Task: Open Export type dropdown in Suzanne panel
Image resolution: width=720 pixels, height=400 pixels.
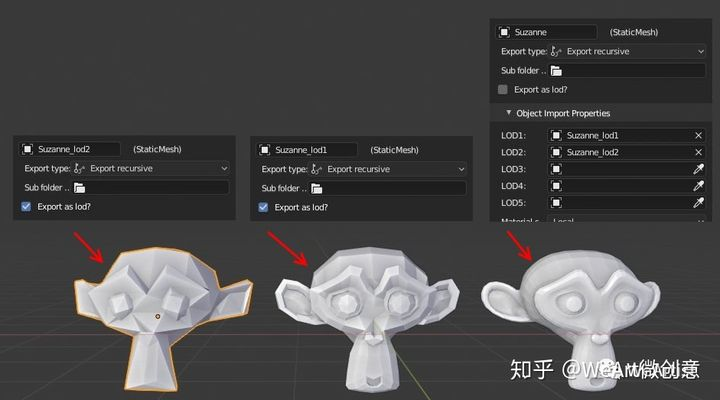Action: coord(627,51)
